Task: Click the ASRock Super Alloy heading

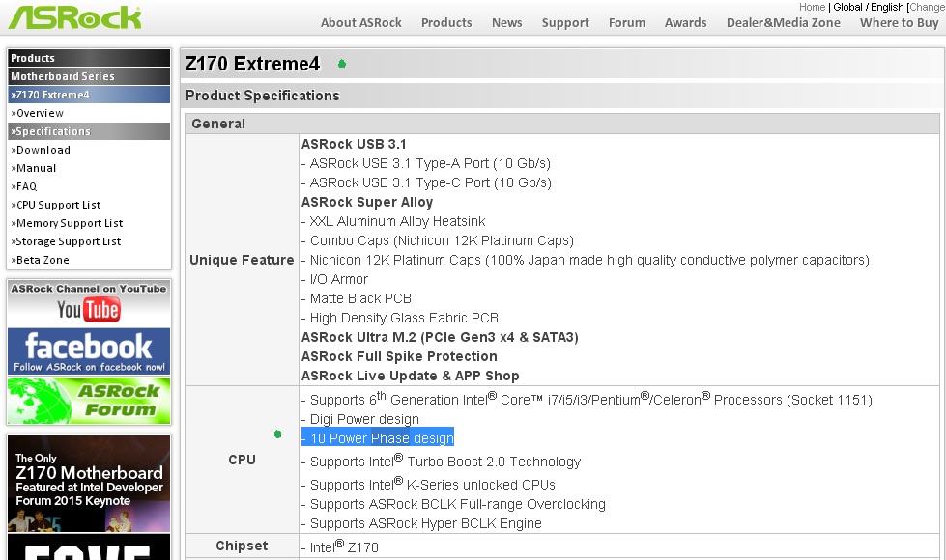Action: tap(367, 202)
